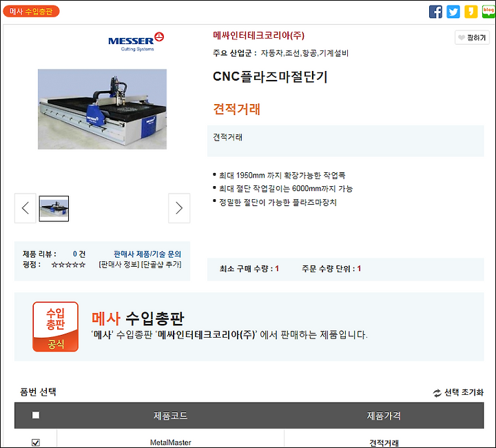Uncheck the MetalMaster row checkbox
The width and height of the screenshot is (496, 448).
point(36,442)
